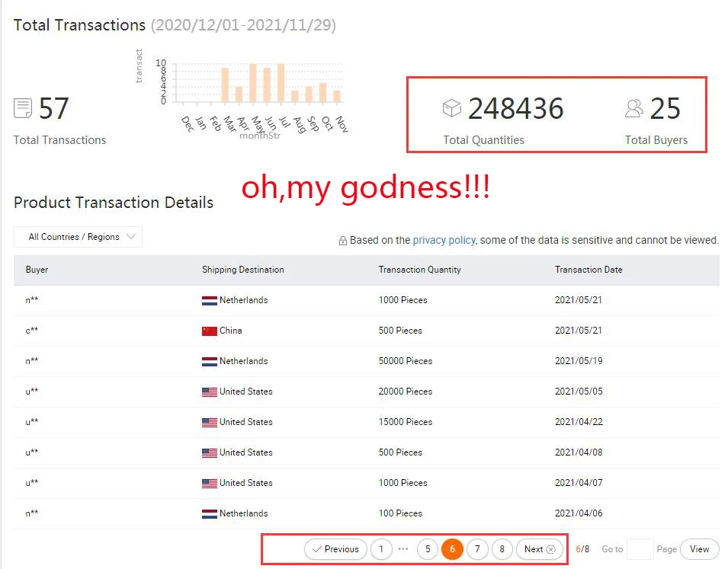Click the Transaction Quantity column header
Image resolution: width=728 pixels, height=569 pixels.
coord(420,270)
